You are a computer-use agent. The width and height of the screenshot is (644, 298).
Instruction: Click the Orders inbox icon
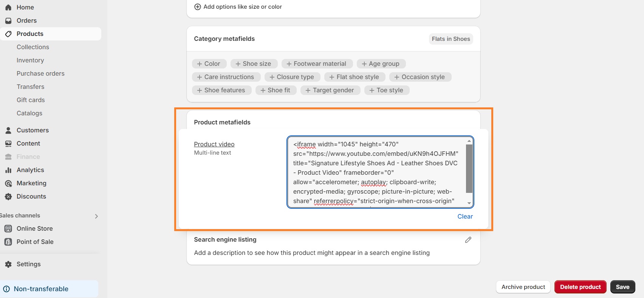(x=8, y=20)
